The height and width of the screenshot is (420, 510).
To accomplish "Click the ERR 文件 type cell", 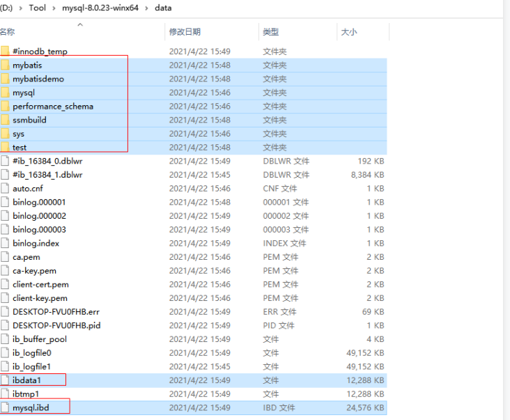I will click(279, 312).
